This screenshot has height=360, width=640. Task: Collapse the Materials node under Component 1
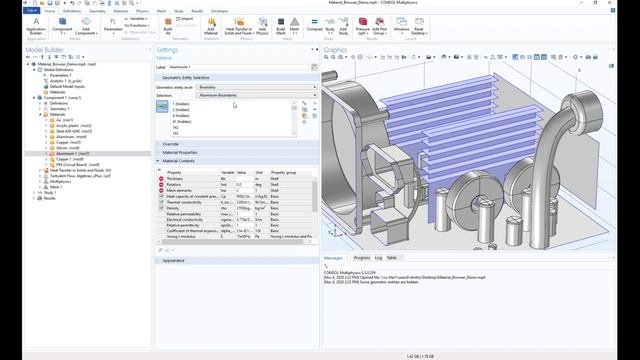tap(40, 115)
